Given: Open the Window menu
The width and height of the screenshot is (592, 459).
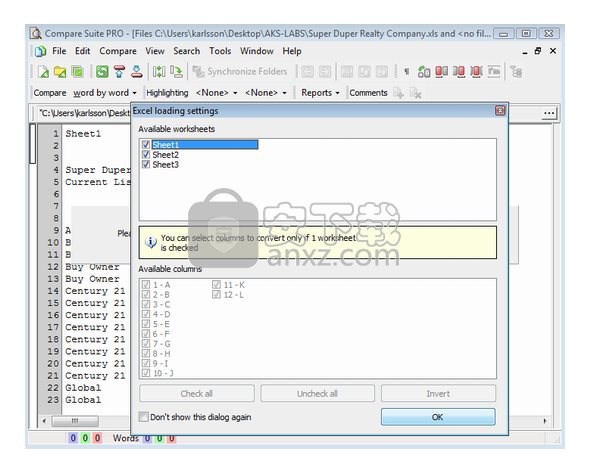Looking at the screenshot, I should pyautogui.click(x=257, y=51).
